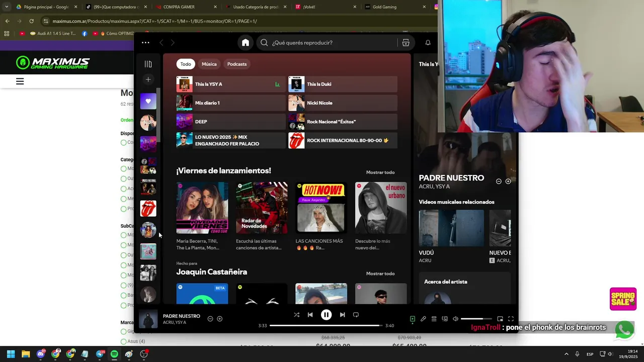Open the playback queue
644x362 pixels.
(x=434, y=319)
